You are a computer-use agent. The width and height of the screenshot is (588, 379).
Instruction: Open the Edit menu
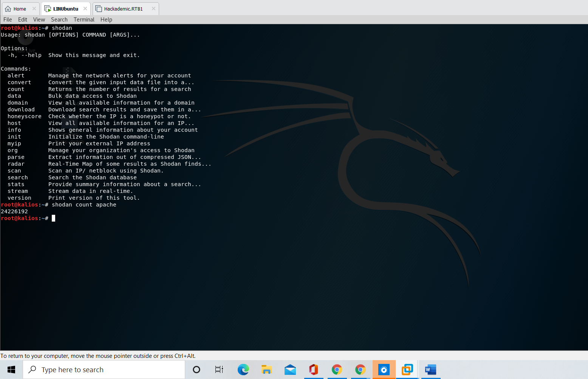(23, 20)
